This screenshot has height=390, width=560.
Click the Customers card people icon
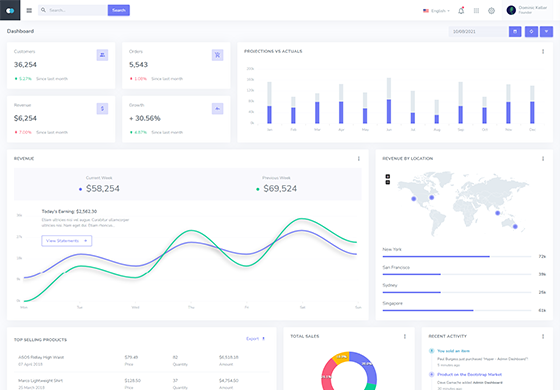(102, 55)
